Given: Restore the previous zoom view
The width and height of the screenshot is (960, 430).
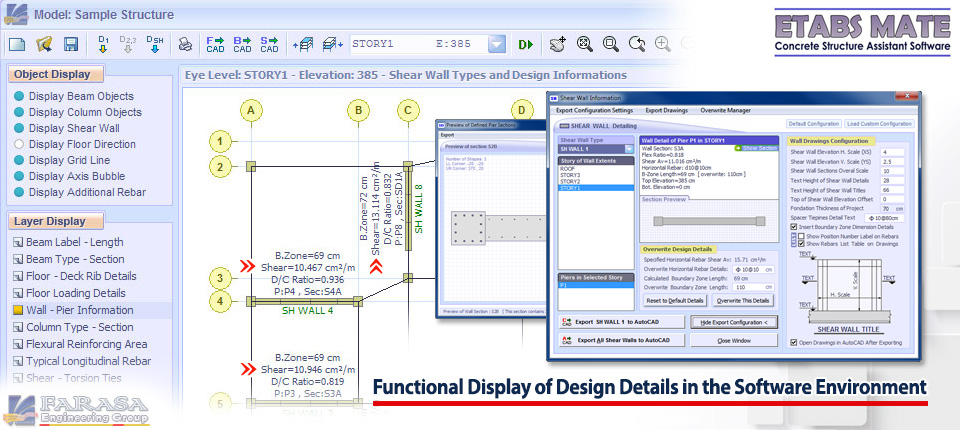Looking at the screenshot, I should tap(637, 43).
